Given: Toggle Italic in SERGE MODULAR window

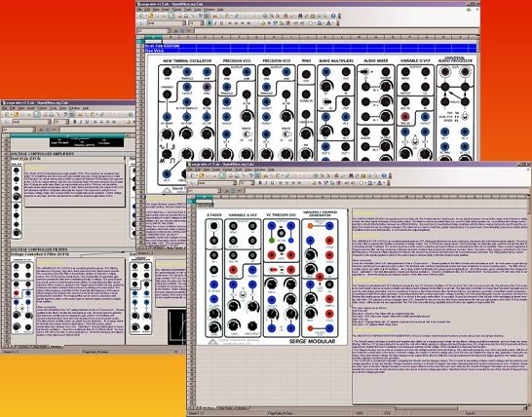Looking at the screenshot, I should (266, 183).
